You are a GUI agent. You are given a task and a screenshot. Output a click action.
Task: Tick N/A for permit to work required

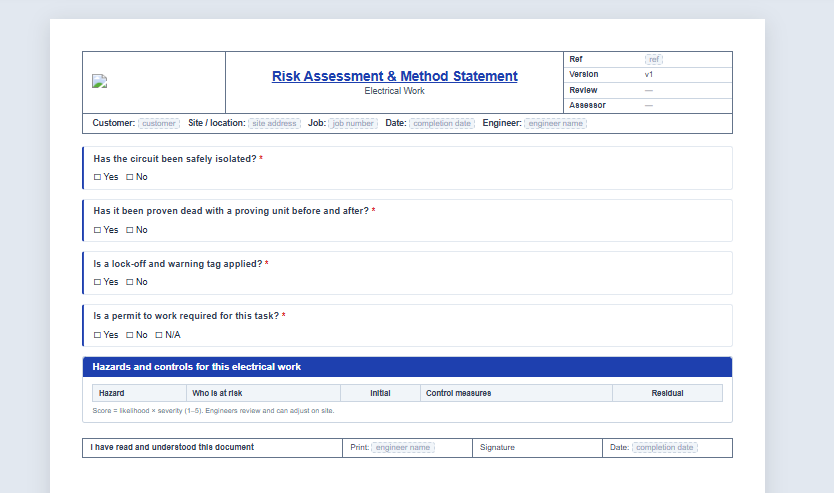click(159, 335)
